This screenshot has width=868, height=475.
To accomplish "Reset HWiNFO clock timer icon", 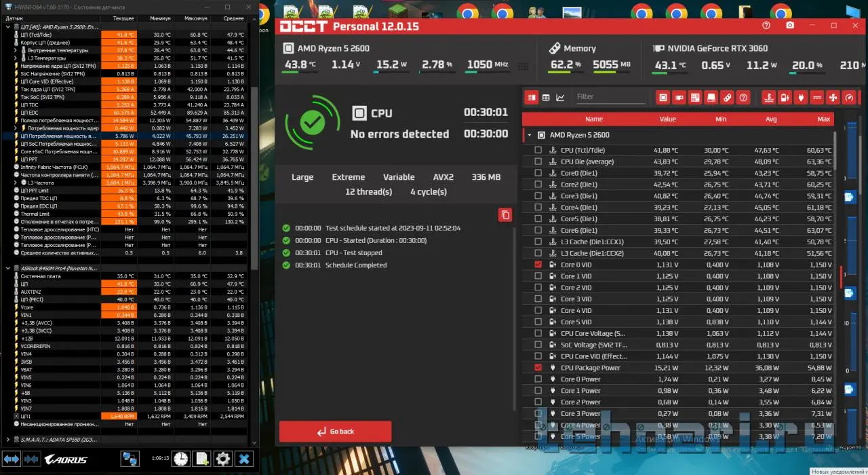I will 180,459.
